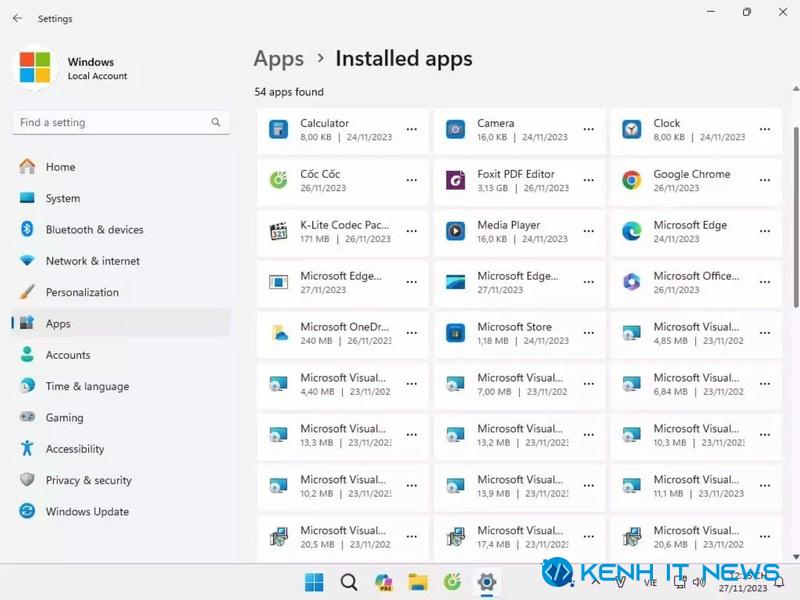Click the Media Player app icon
The width and height of the screenshot is (800, 600).
pos(455,231)
